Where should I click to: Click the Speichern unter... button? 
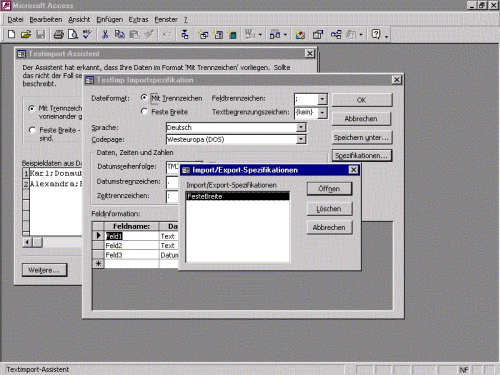click(x=362, y=137)
